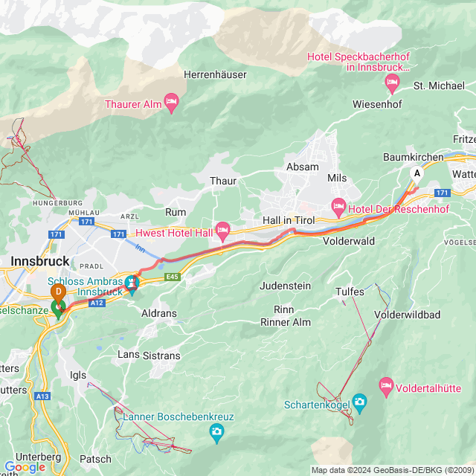Viewport: 476px width, 476px height.
Task: Click route start marker A
Action: (x=416, y=176)
